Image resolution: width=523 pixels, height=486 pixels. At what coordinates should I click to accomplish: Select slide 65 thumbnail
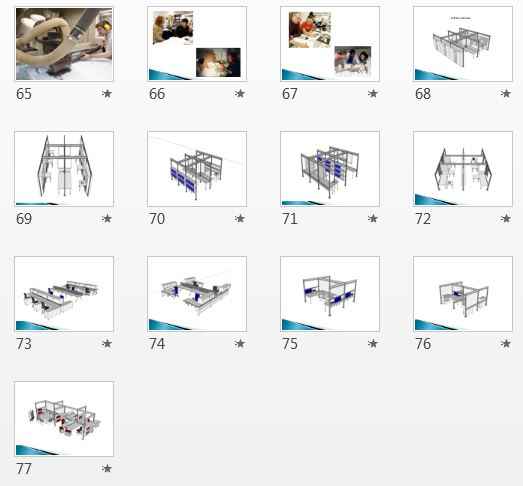[64, 44]
